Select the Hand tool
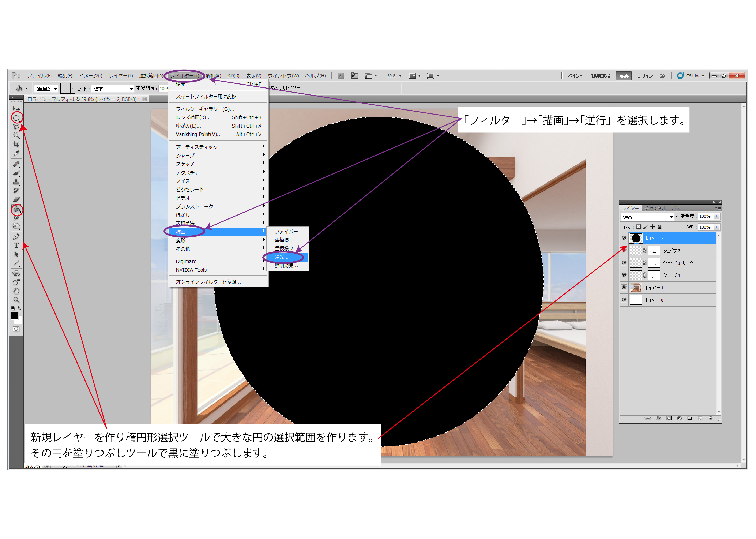This screenshot has width=756, height=539. 16,291
